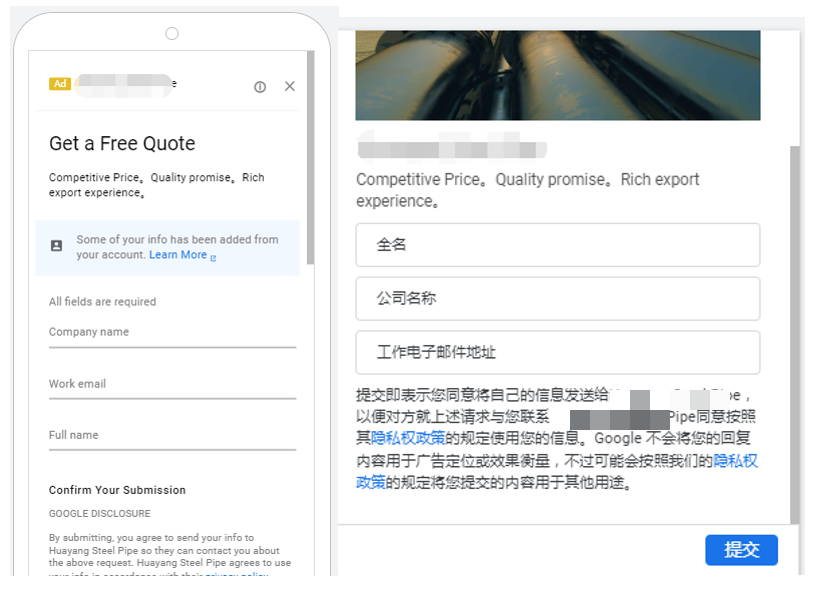819x590 pixels.
Task: Click the yellow Ad badge
Action: (60, 84)
